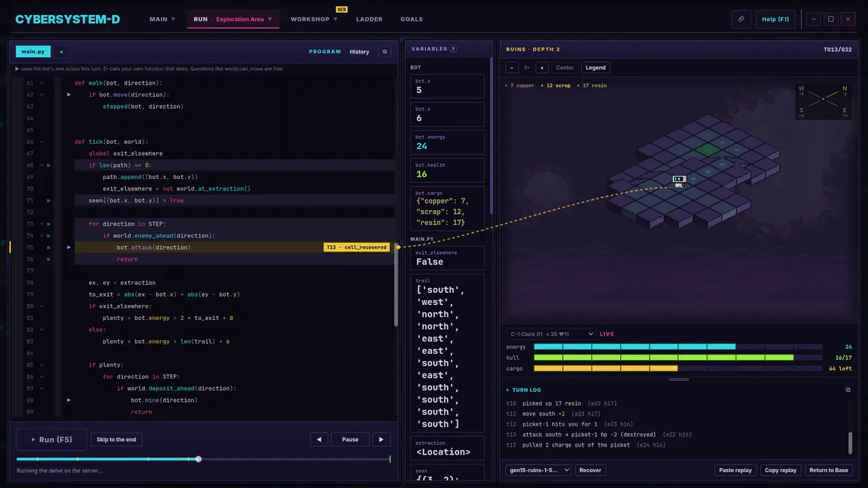Screen dimensions: 868x488
Task: Step back one turn arrow
Action: coord(319,439)
